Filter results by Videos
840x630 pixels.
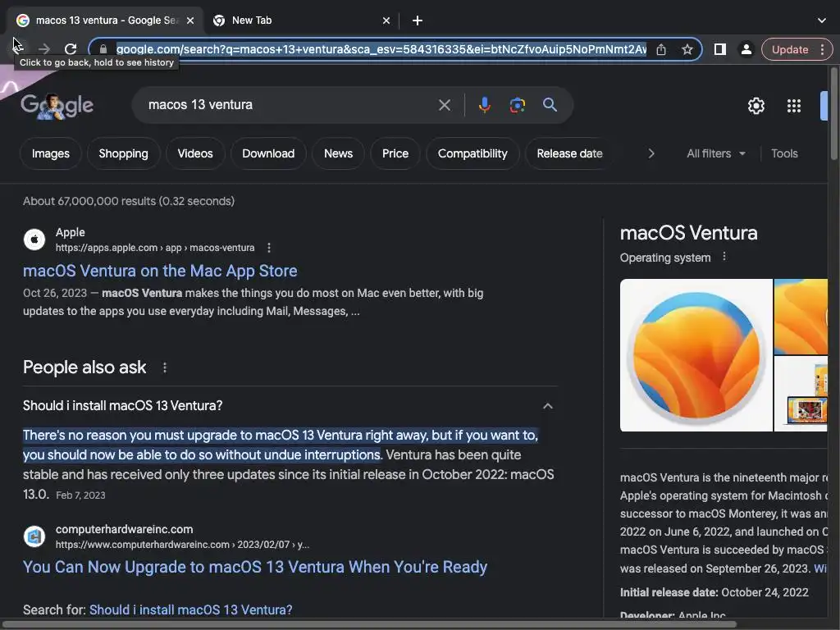[195, 153]
